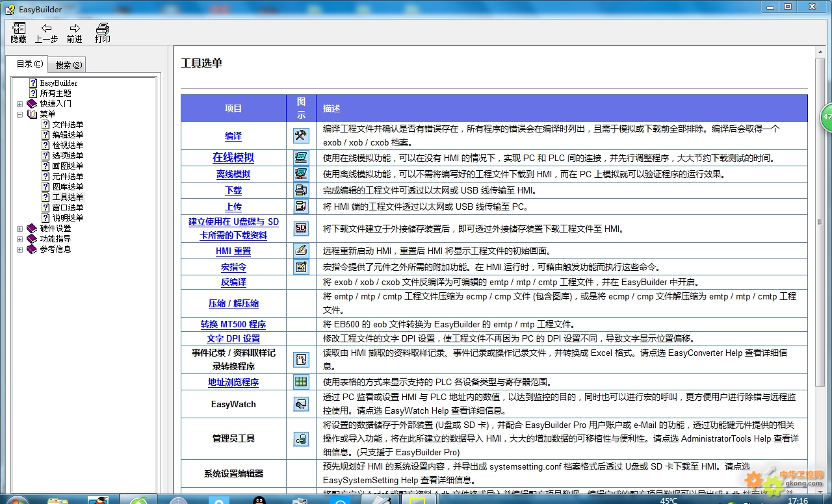Open the 建立使用在 U盘碟与 SD 卡 link
The image size is (832, 504).
[x=233, y=229]
